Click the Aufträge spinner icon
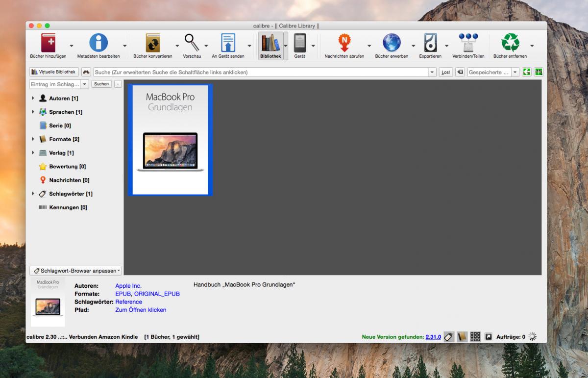 [533, 337]
